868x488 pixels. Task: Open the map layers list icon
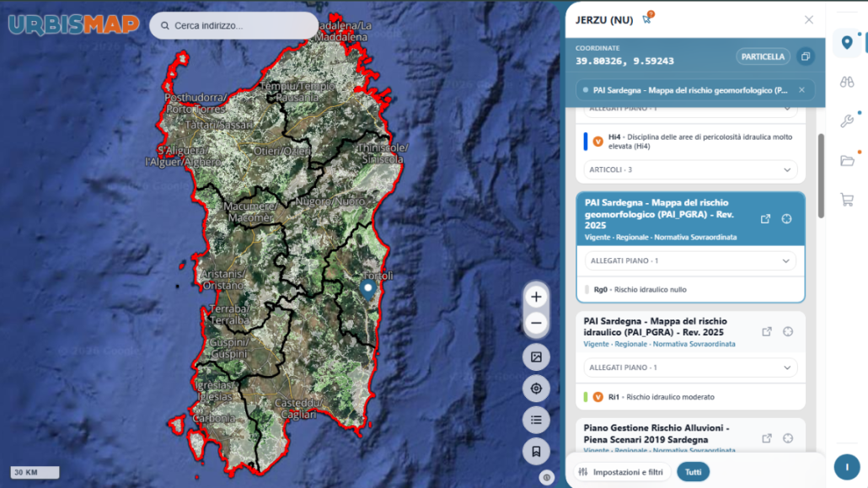pyautogui.click(x=536, y=421)
